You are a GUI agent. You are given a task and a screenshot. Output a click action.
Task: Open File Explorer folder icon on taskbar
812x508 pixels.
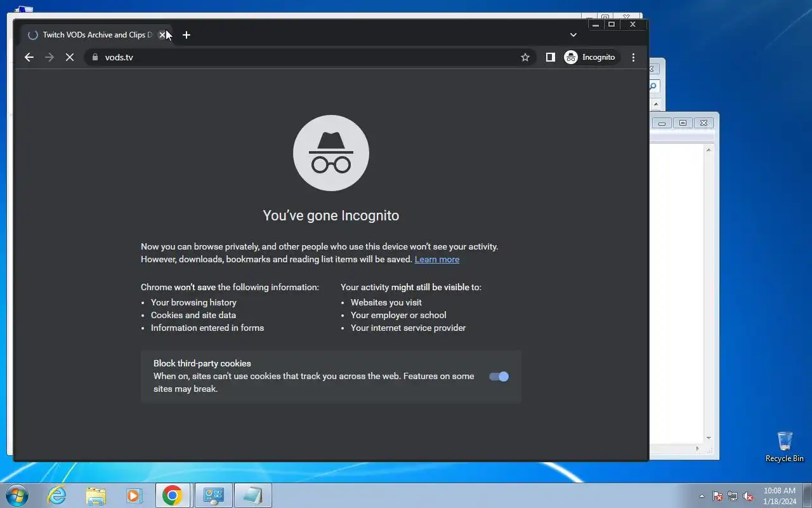pos(96,495)
